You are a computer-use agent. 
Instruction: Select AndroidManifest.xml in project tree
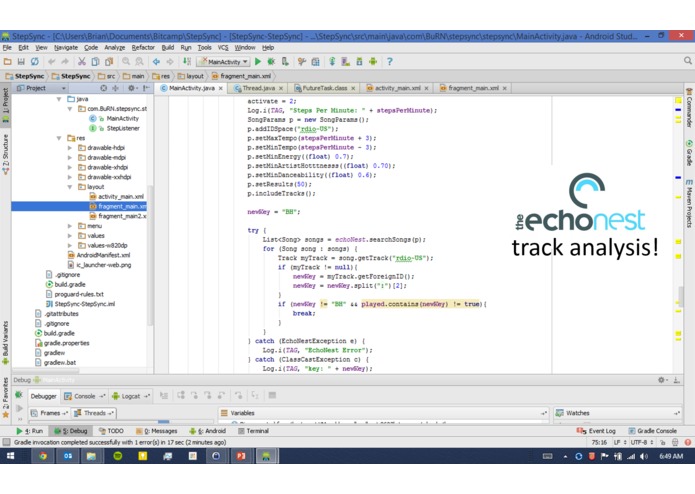99,255
